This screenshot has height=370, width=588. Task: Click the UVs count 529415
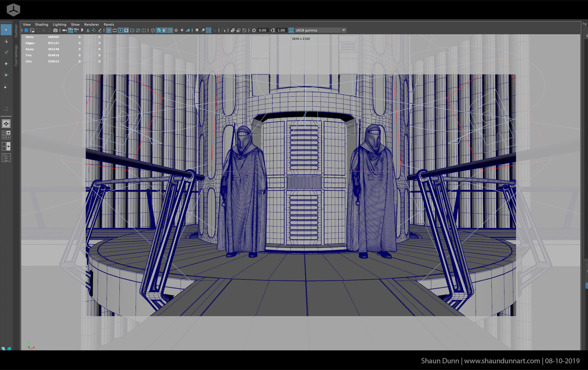click(53, 61)
